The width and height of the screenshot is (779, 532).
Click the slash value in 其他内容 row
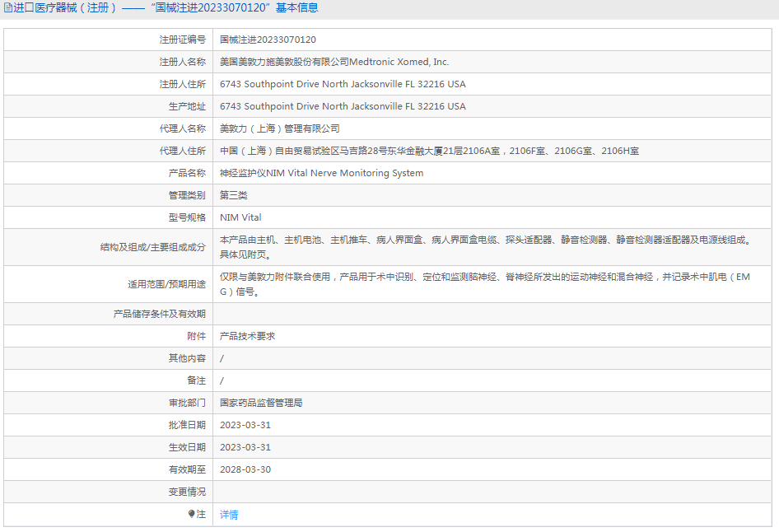point(222,358)
